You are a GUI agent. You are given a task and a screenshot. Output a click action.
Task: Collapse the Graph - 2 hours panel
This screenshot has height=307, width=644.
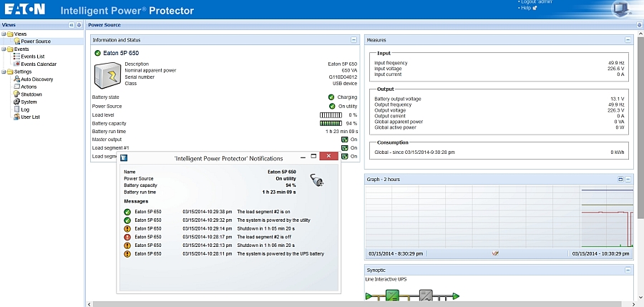point(628,179)
